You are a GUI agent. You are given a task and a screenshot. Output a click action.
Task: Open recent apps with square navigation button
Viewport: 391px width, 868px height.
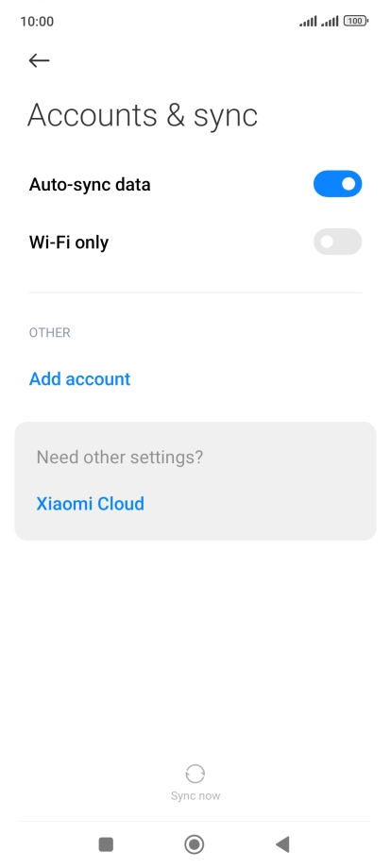tap(106, 844)
